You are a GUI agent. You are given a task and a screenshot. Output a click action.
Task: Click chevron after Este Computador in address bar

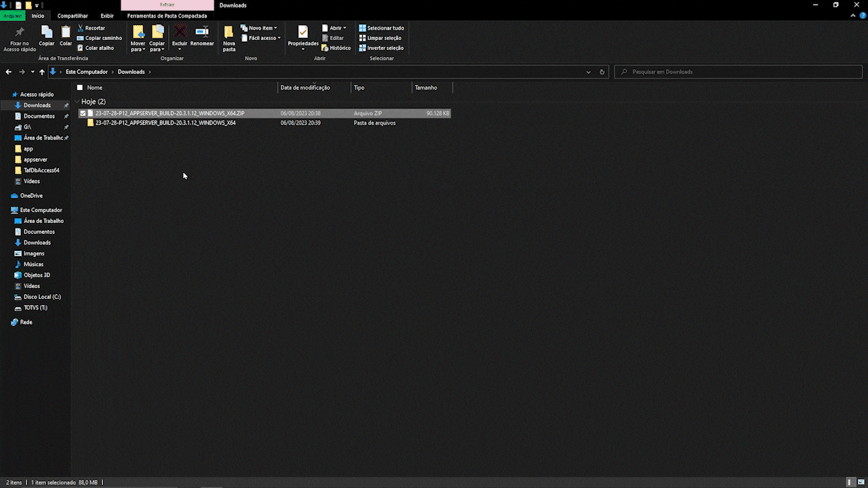pos(113,72)
